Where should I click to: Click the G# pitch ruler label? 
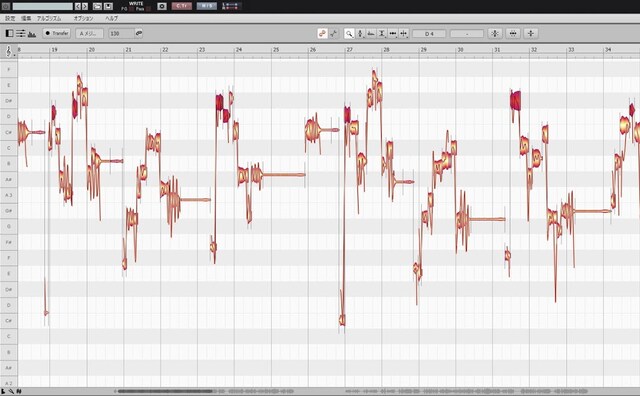9,211
